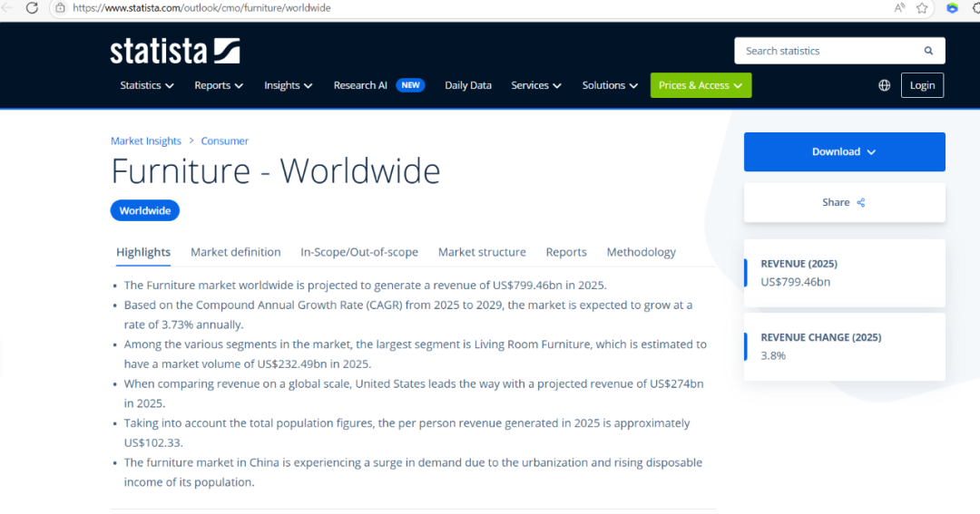Click the REVENUE (2025) card
980x514 pixels.
pyautogui.click(x=845, y=273)
